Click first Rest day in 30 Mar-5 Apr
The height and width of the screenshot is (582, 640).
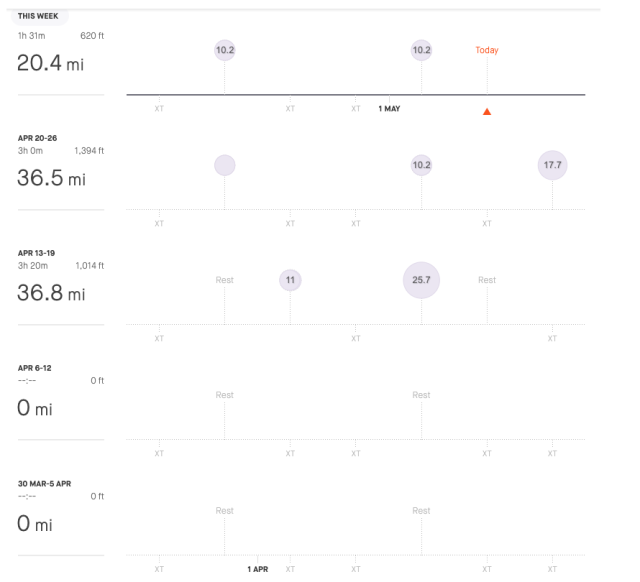click(224, 511)
